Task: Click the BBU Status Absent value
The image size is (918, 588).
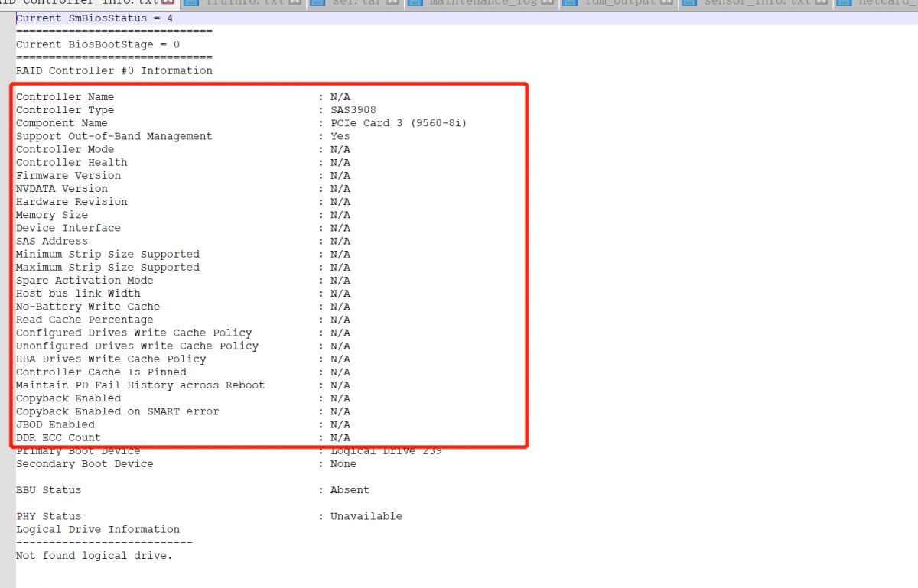Action: [350, 490]
